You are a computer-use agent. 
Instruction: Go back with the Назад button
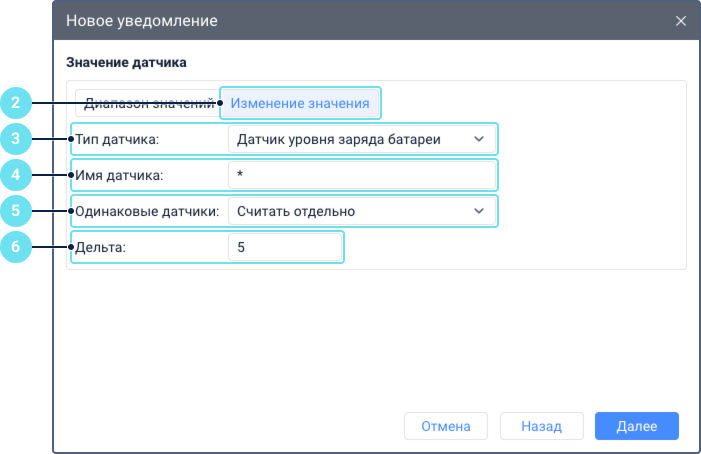[x=540, y=426]
